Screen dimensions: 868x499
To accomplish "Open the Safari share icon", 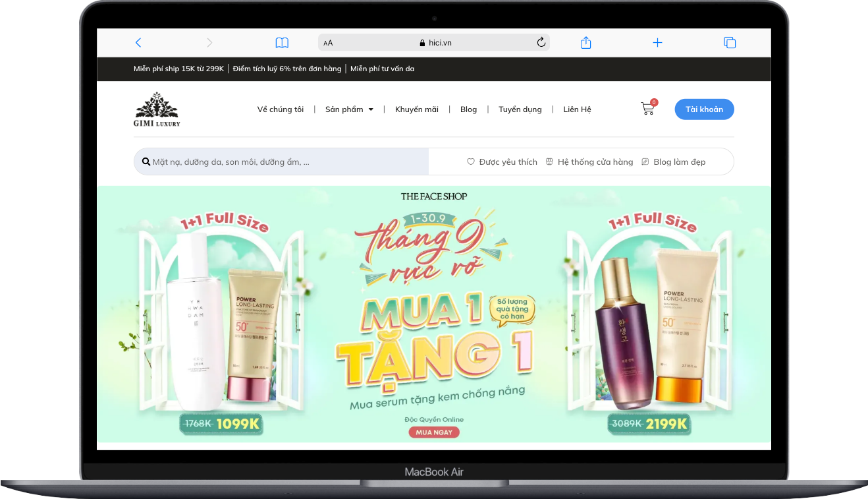I will tap(586, 43).
